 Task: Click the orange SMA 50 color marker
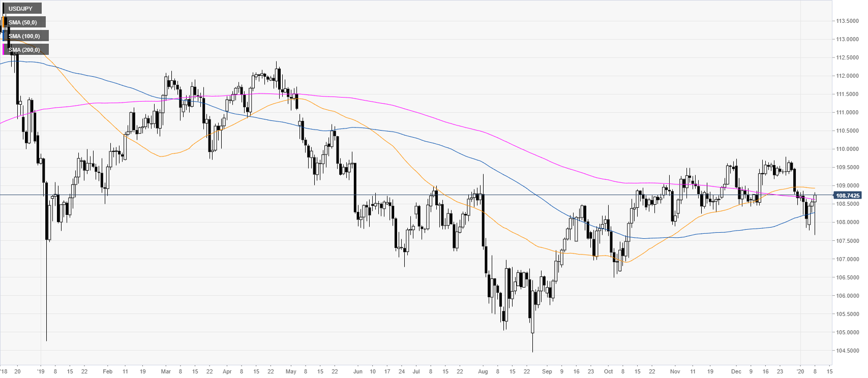(4, 22)
